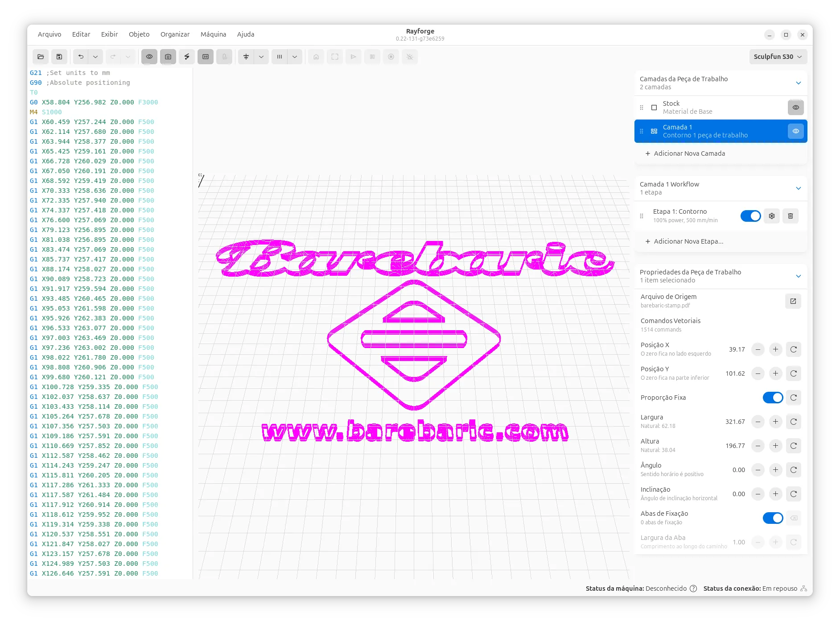Undo the last action
The image size is (840, 626).
pyautogui.click(x=80, y=57)
